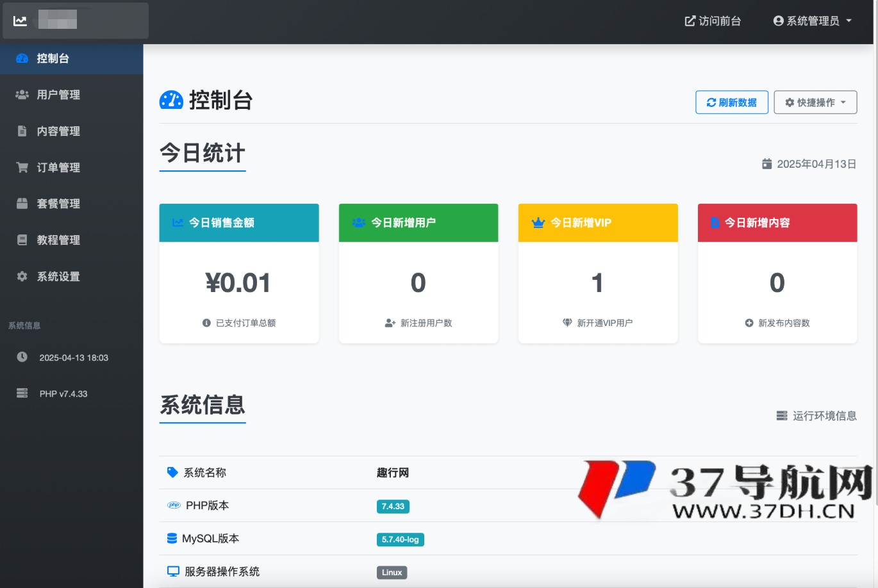Open 系统设置 from the sidebar
Screen dimensions: 878x588
point(62,276)
